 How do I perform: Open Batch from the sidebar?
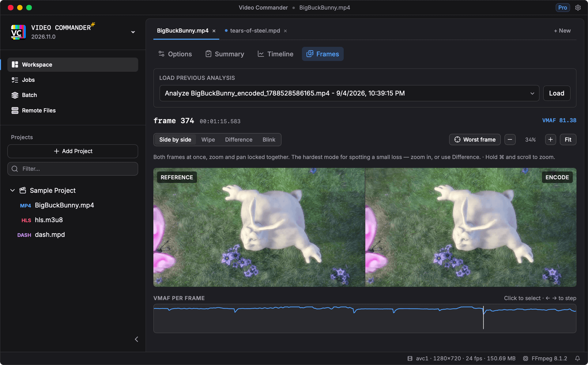tap(73, 95)
